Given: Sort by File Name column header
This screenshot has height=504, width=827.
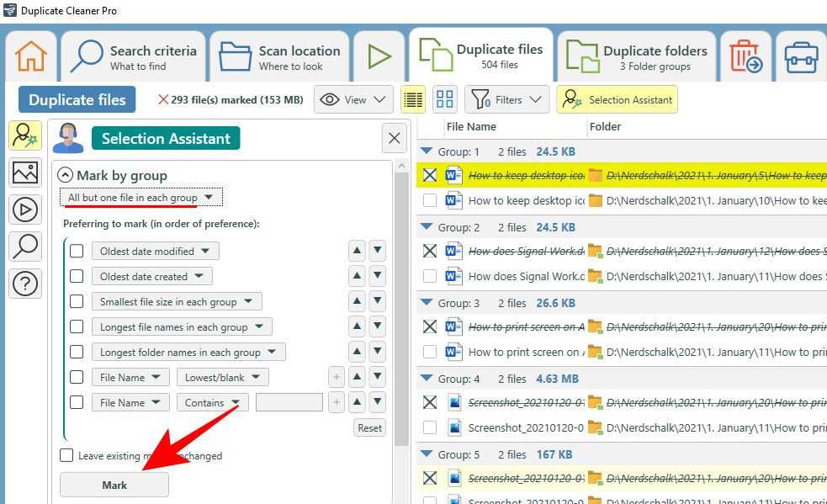Looking at the screenshot, I should (471, 127).
